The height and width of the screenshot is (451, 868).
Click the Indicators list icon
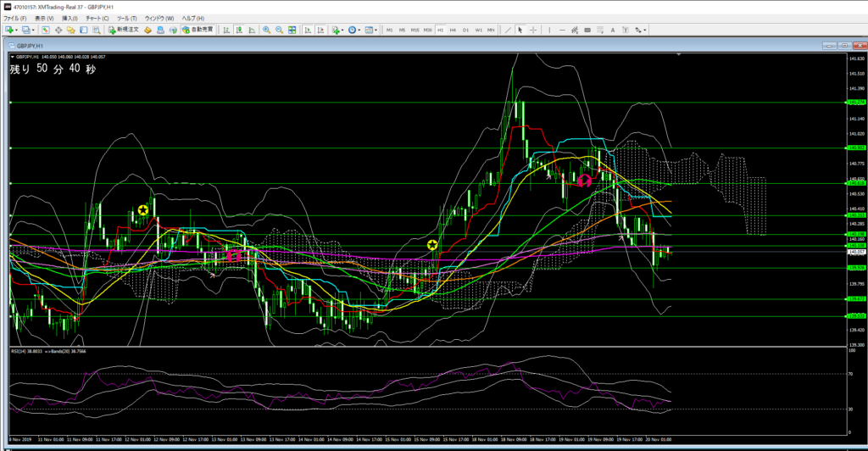coord(336,30)
